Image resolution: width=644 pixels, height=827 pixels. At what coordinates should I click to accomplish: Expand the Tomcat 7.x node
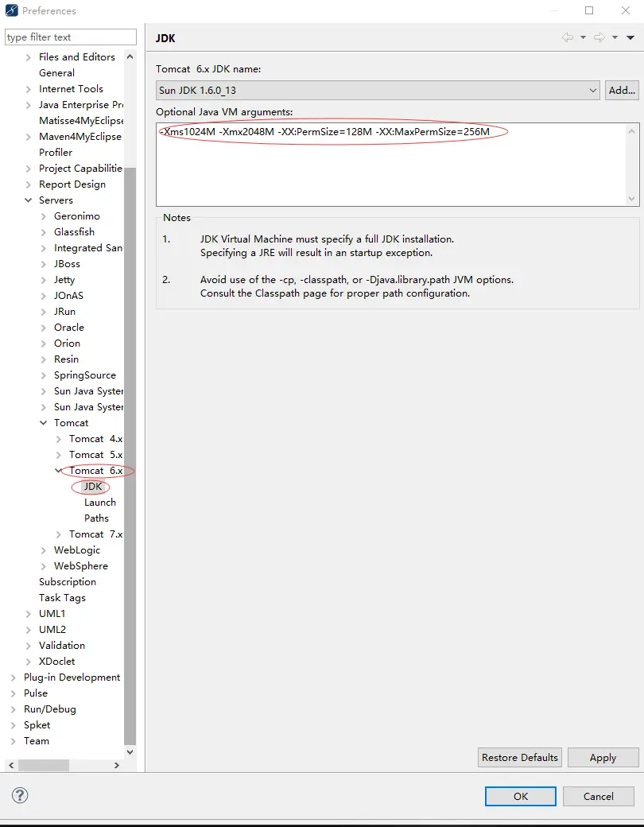(x=59, y=534)
